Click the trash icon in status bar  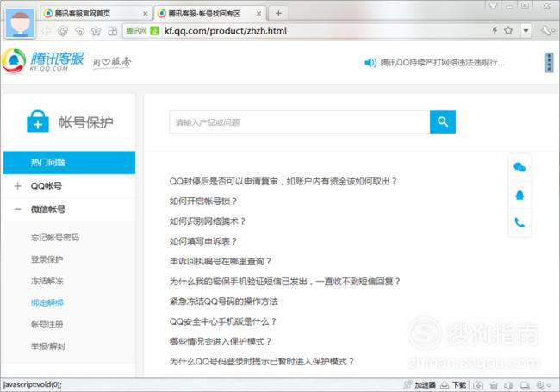pyautogui.click(x=494, y=385)
